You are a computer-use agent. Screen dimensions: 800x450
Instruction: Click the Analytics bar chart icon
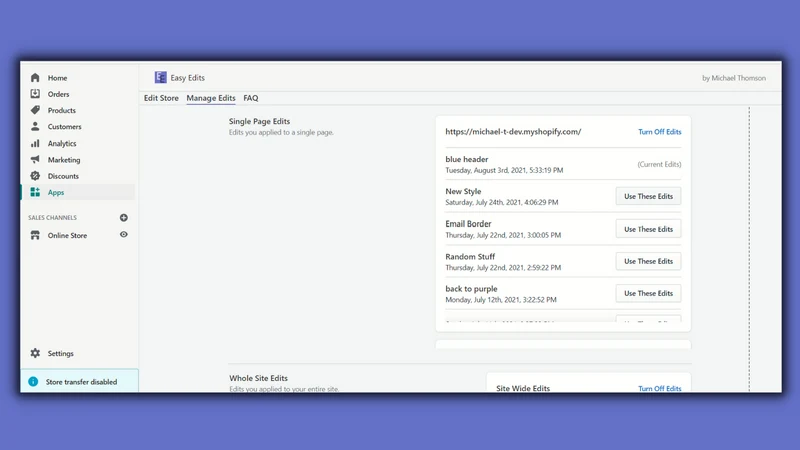tap(35, 143)
